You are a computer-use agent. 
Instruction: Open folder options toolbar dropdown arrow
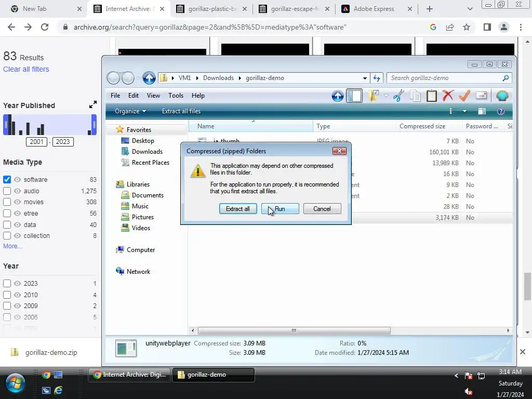tap(386, 96)
